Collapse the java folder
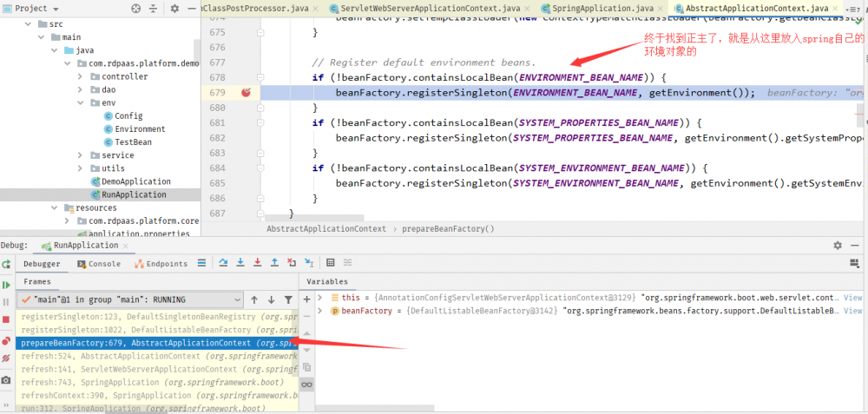This screenshot has height=414, width=868. tap(54, 50)
